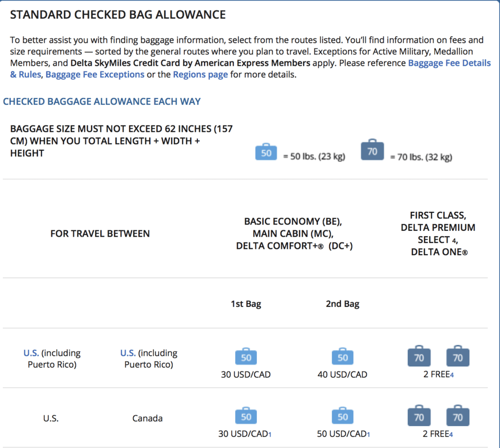Open the Baggage Fee Exceptions link

(95, 75)
